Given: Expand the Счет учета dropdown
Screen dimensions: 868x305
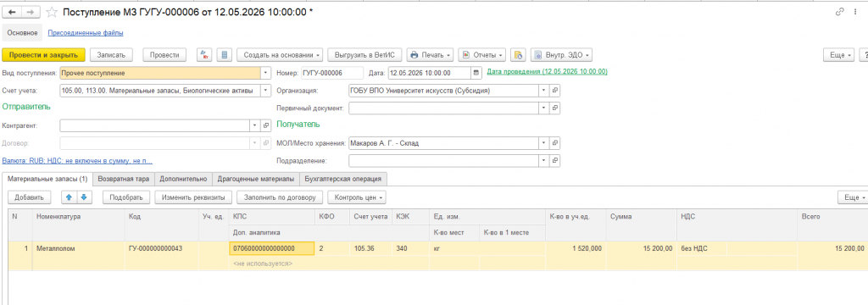Looking at the screenshot, I should click(265, 90).
